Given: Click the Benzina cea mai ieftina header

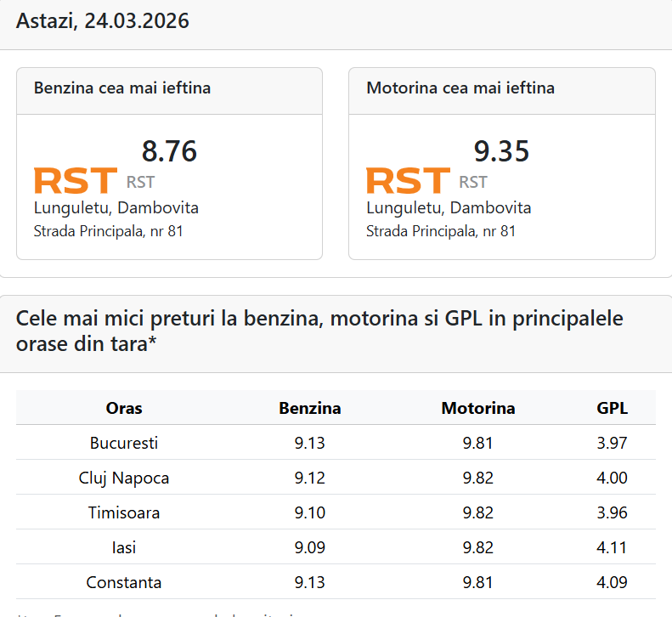Looking at the screenshot, I should (x=122, y=88).
